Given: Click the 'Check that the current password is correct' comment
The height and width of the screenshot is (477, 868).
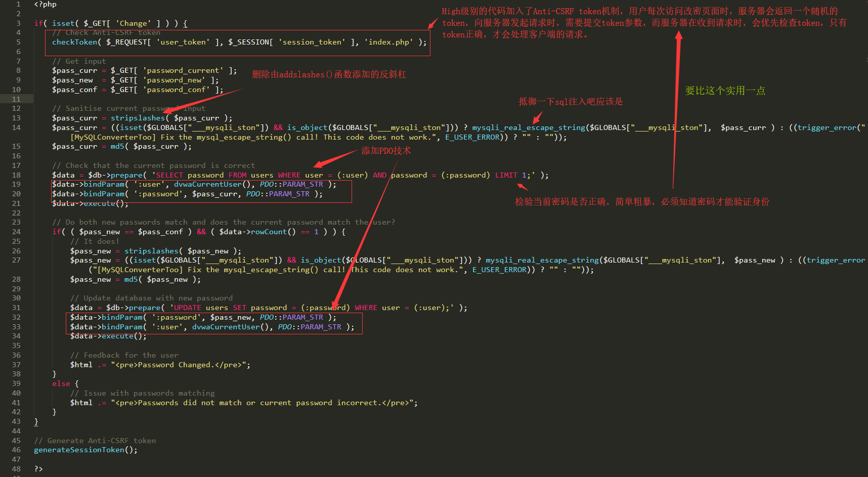Looking at the screenshot, I should pos(153,165).
